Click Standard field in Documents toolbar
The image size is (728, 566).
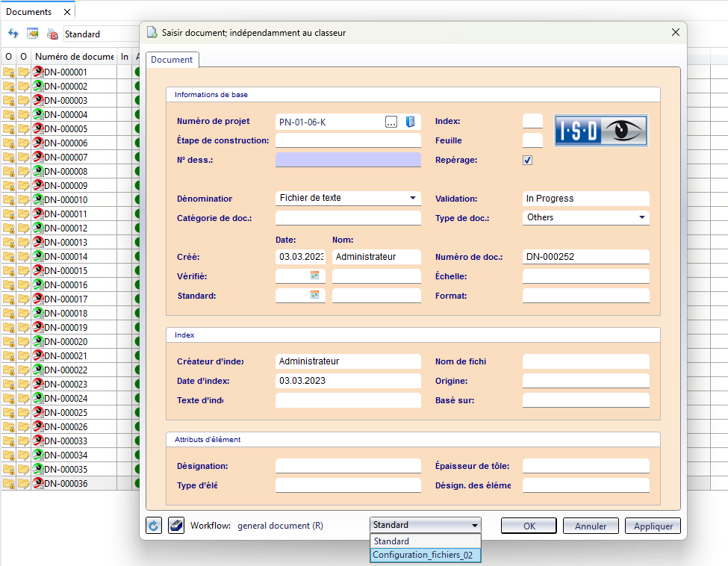click(x=102, y=34)
